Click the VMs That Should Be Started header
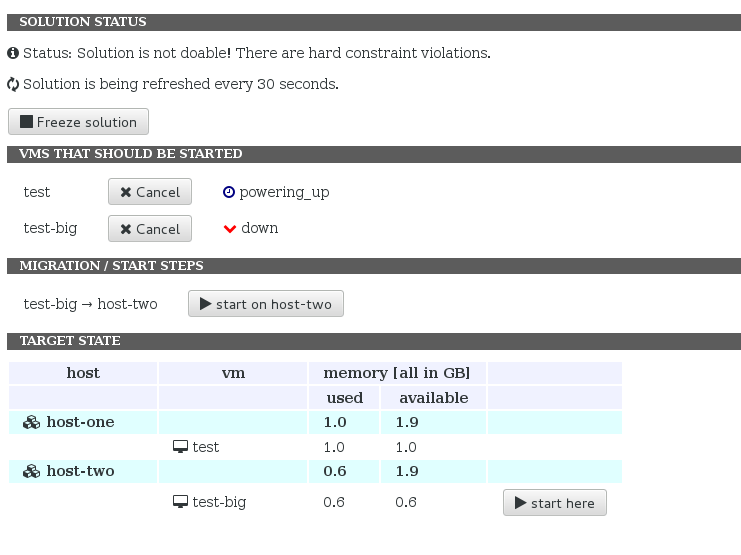This screenshot has width=741, height=555. pyautogui.click(x=130, y=154)
